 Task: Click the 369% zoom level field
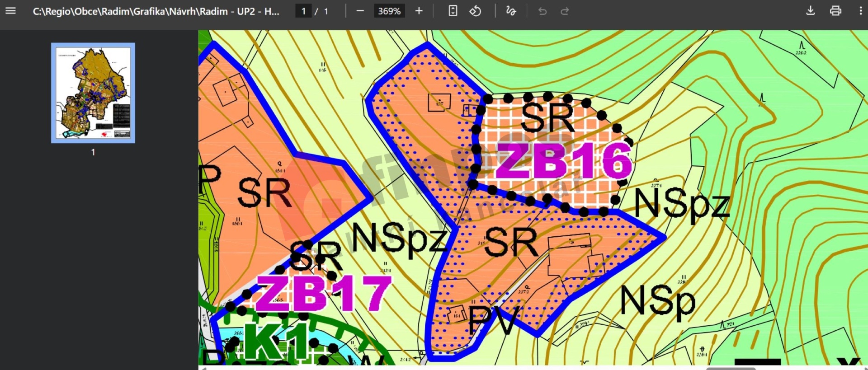(389, 11)
